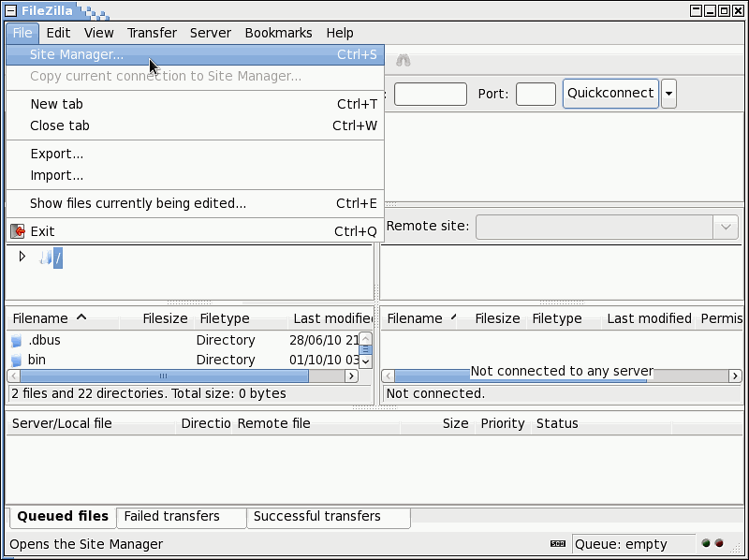749x560 pixels.
Task: Choose Close tab in File menu
Action: 195,125
